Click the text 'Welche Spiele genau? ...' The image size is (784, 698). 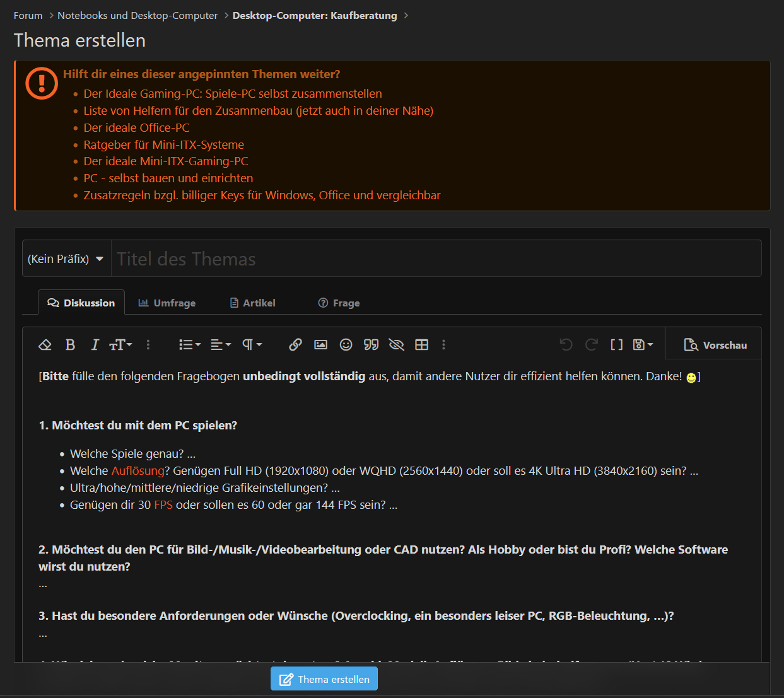(x=133, y=454)
